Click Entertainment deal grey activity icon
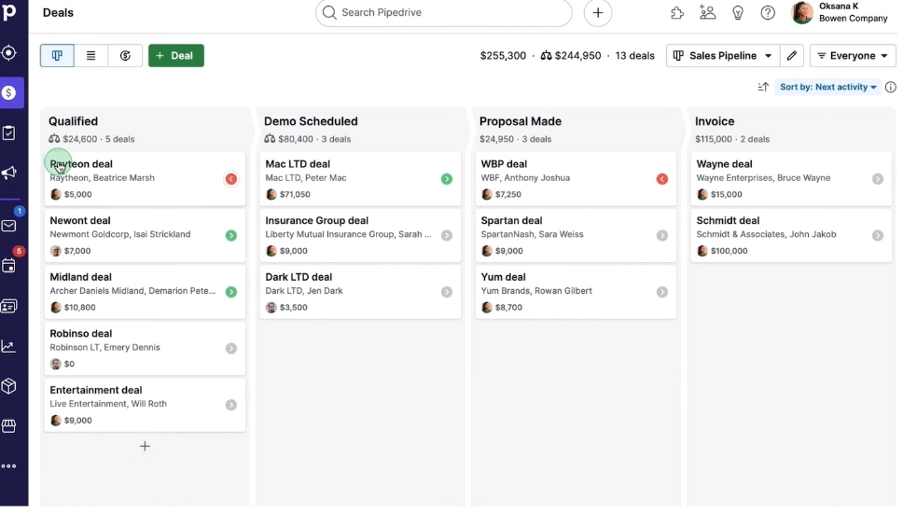 point(231,405)
